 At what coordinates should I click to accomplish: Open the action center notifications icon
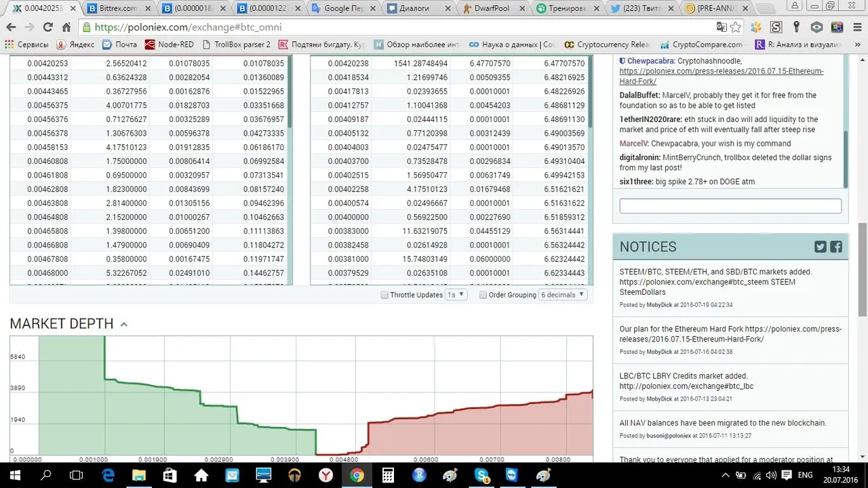point(787,475)
